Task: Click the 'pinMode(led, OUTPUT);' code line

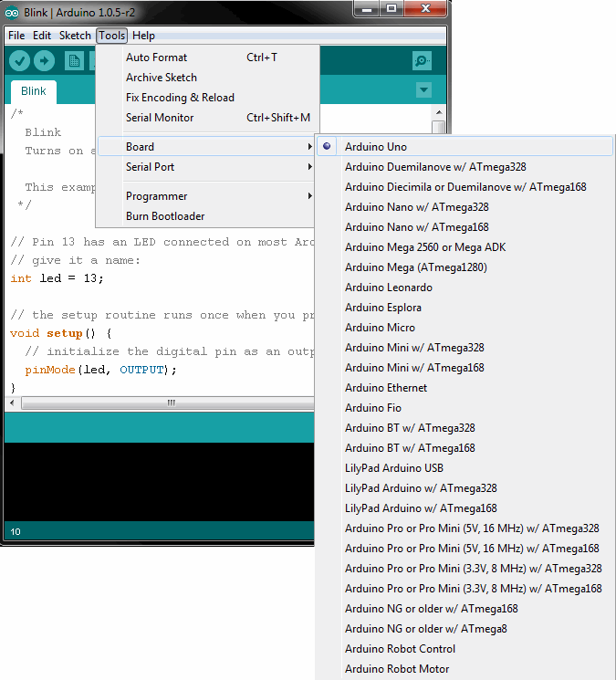Action: tap(100, 370)
